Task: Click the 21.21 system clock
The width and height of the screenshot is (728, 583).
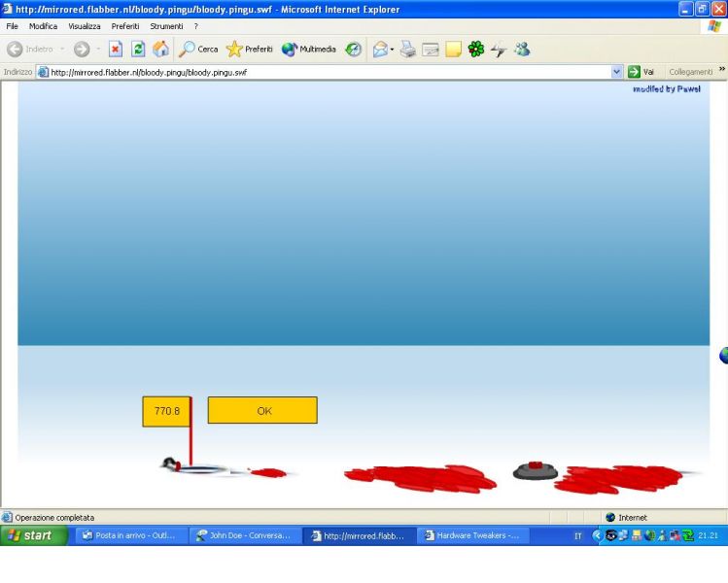Action: coord(708,535)
